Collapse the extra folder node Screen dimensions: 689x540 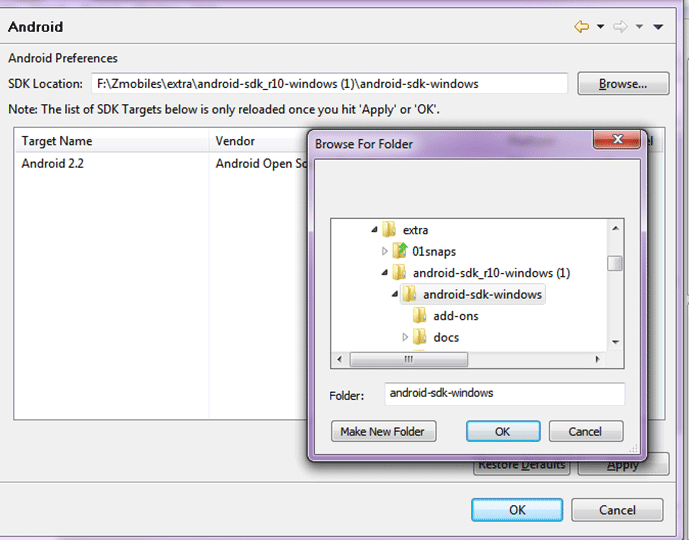click(374, 230)
